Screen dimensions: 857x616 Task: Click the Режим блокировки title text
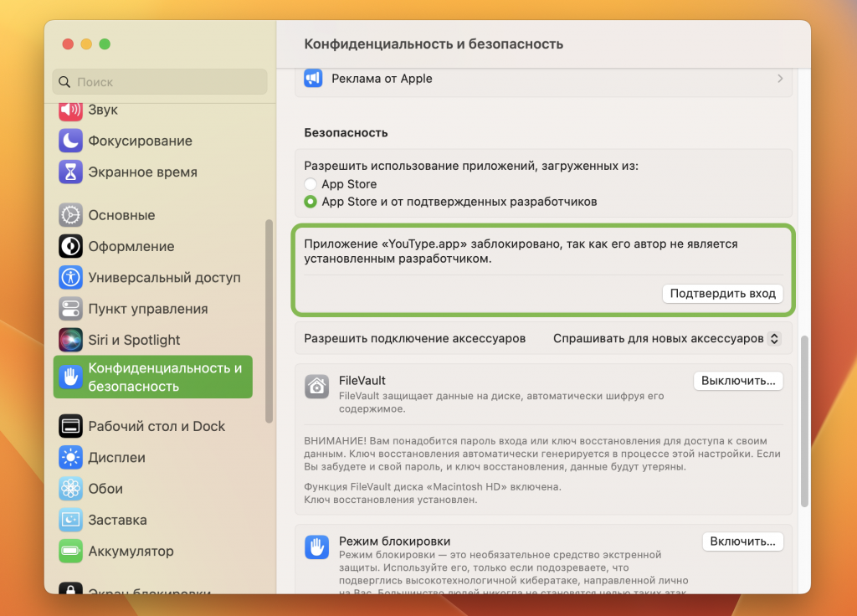[395, 542]
